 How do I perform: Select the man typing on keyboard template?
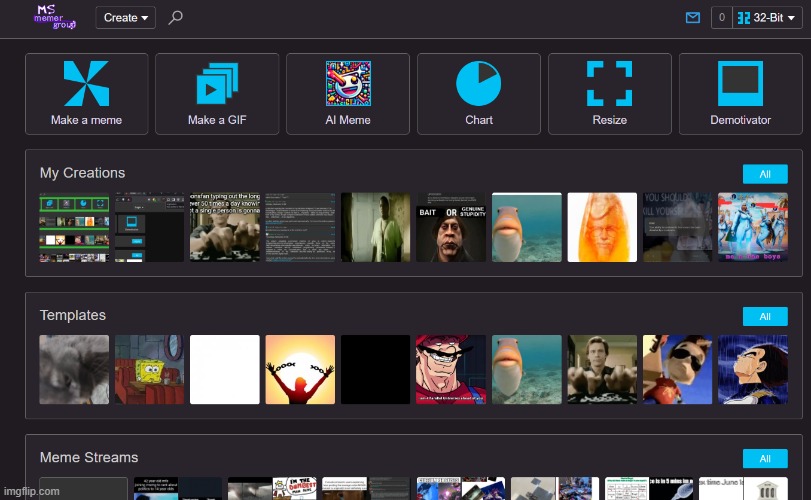click(602, 370)
